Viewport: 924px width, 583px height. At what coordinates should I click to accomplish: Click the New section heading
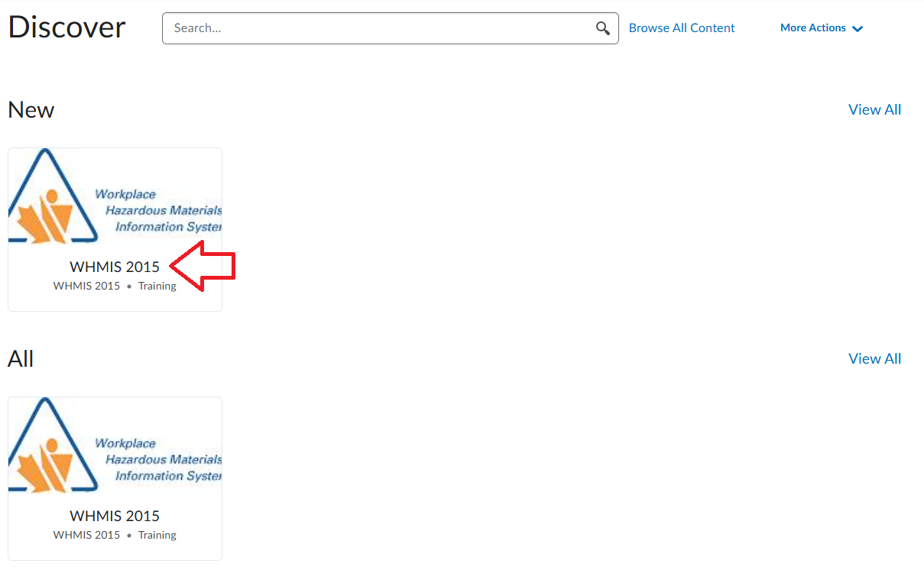click(31, 110)
